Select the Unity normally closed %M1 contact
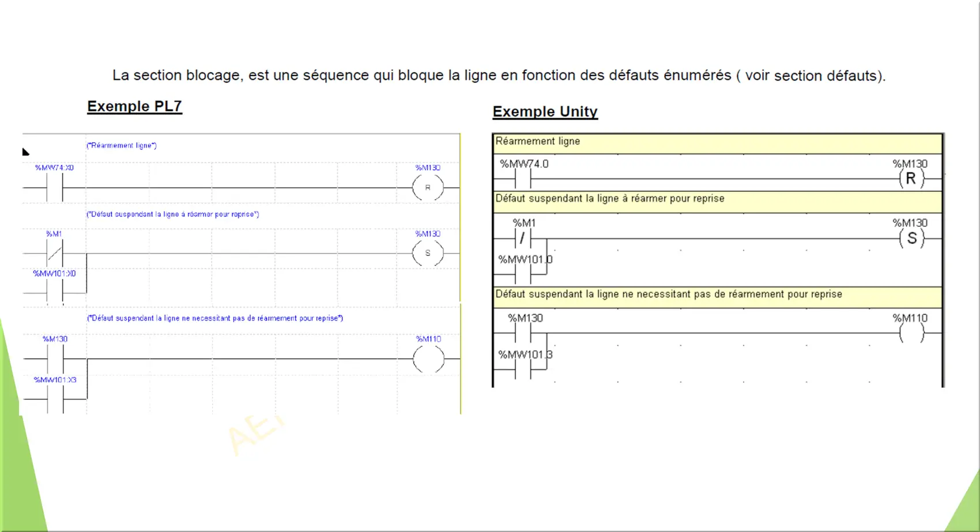 (523, 238)
